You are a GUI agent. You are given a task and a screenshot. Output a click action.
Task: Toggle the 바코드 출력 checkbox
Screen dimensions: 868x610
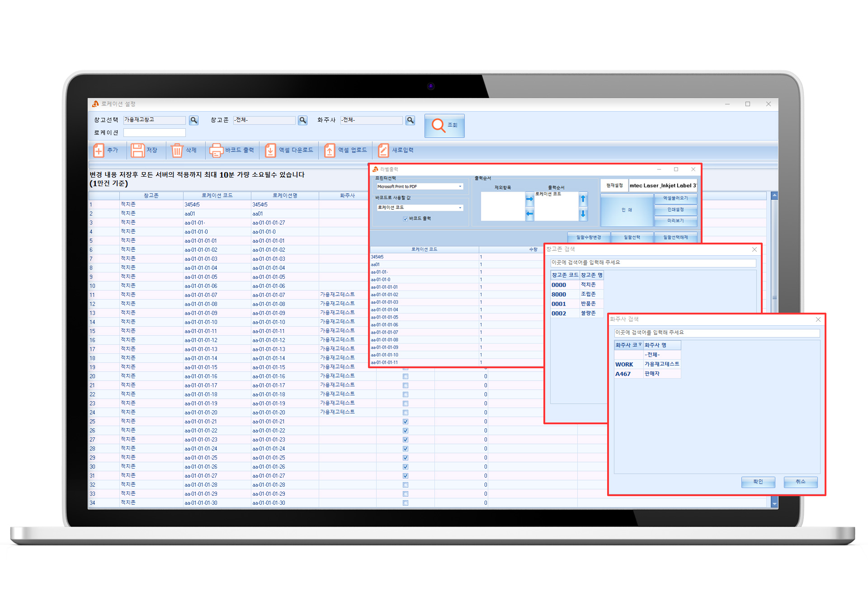(x=406, y=219)
